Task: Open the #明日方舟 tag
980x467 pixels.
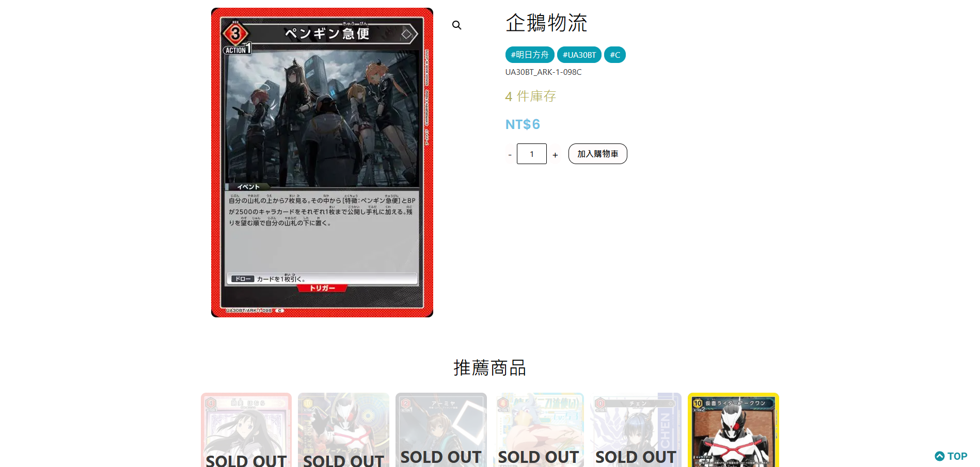Action: 529,55
